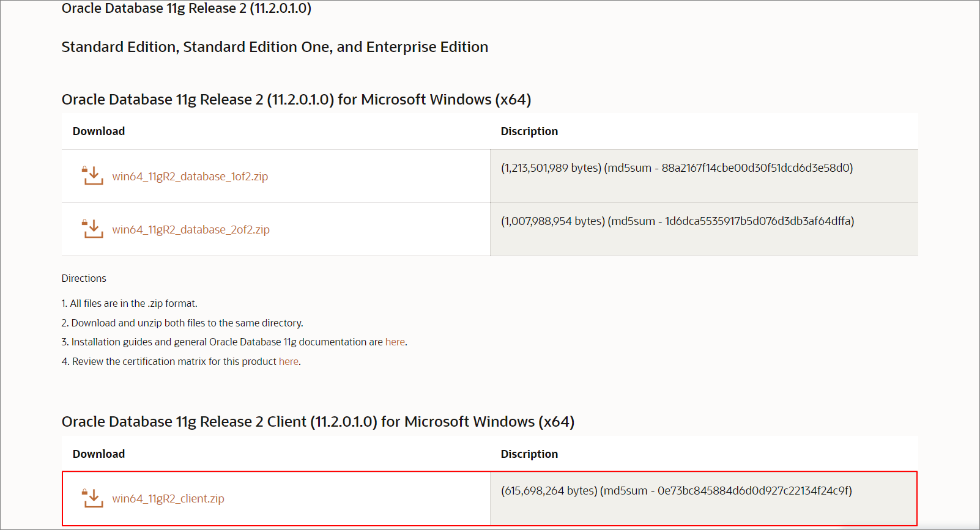Open the win64_11gR2_database_1of2.zip link
The height and width of the screenshot is (530, 980).
(190, 177)
